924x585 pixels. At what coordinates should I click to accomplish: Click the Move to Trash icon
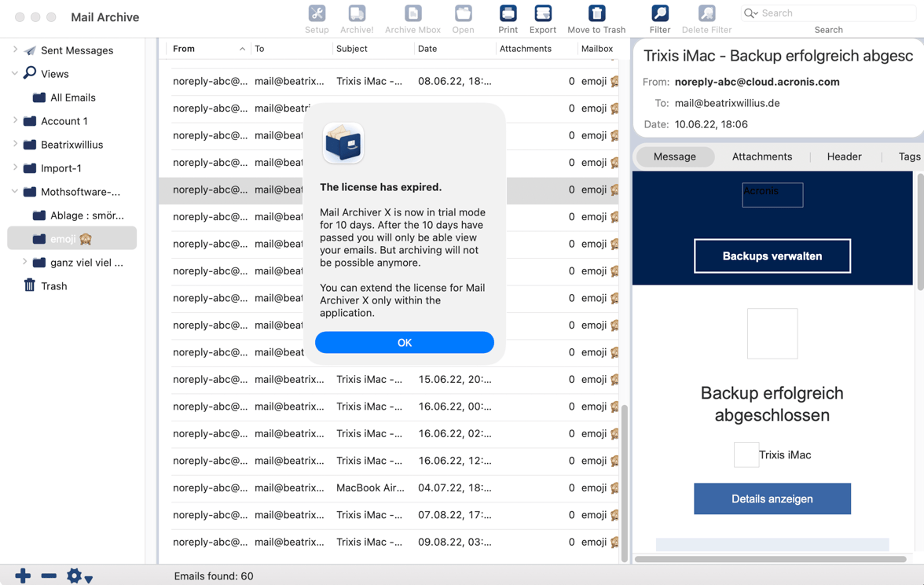[596, 14]
